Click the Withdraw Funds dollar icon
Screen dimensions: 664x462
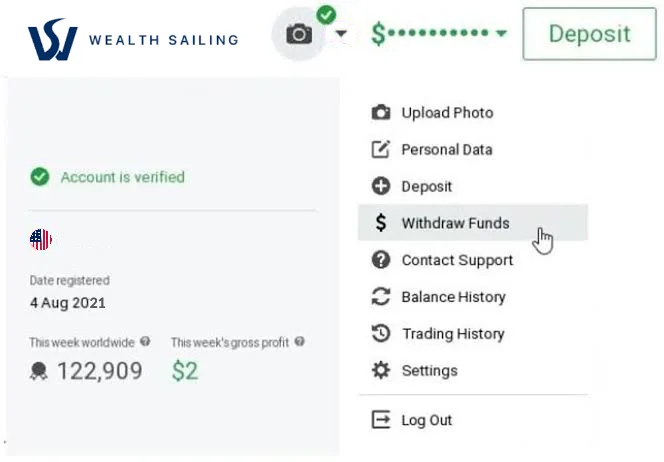point(381,223)
